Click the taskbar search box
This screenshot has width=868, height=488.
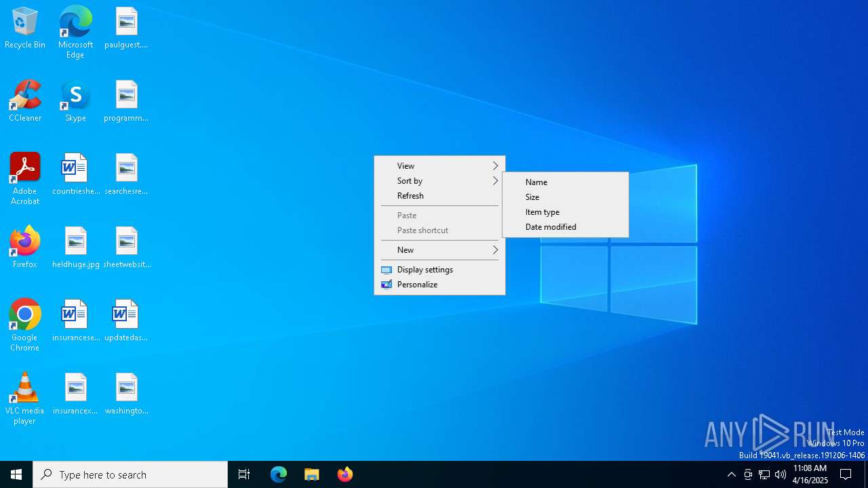(x=130, y=474)
